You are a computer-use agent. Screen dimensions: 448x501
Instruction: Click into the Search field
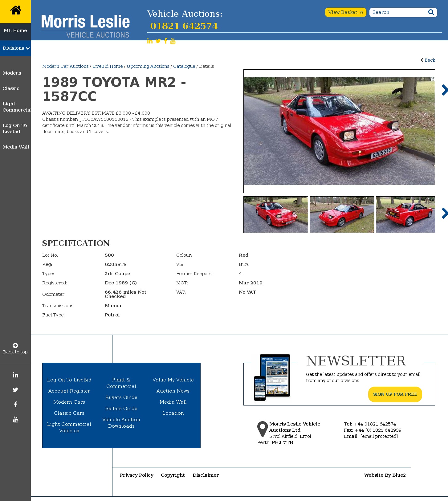click(398, 12)
